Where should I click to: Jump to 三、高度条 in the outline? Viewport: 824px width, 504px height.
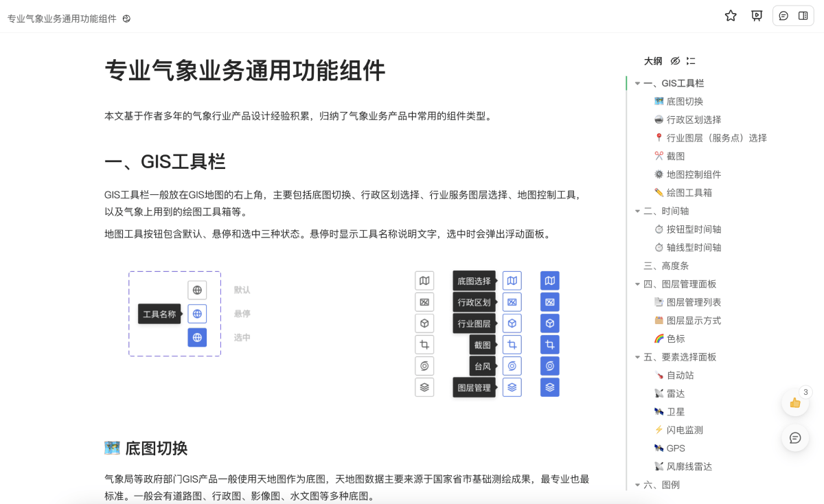click(666, 266)
